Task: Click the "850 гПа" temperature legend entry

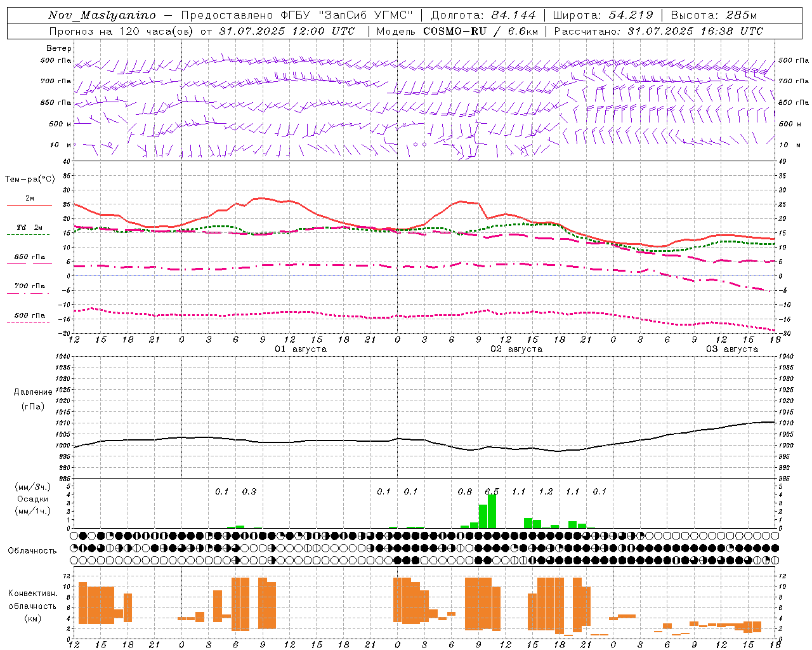Action: pyautogui.click(x=30, y=257)
